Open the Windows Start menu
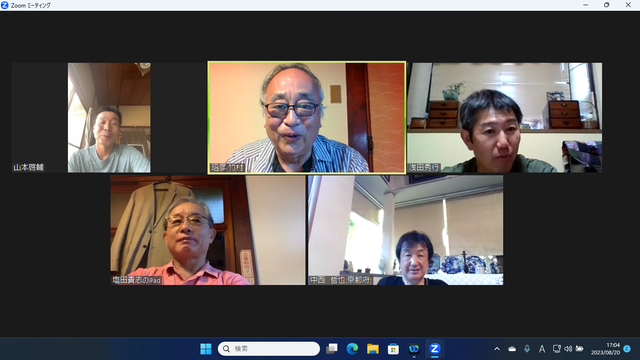The width and height of the screenshot is (640, 360). point(206,349)
